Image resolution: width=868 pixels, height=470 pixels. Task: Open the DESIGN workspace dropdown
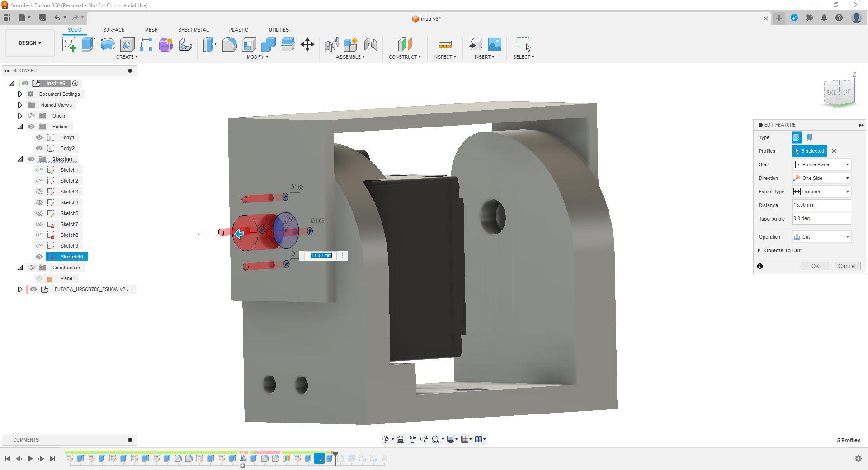click(x=30, y=43)
